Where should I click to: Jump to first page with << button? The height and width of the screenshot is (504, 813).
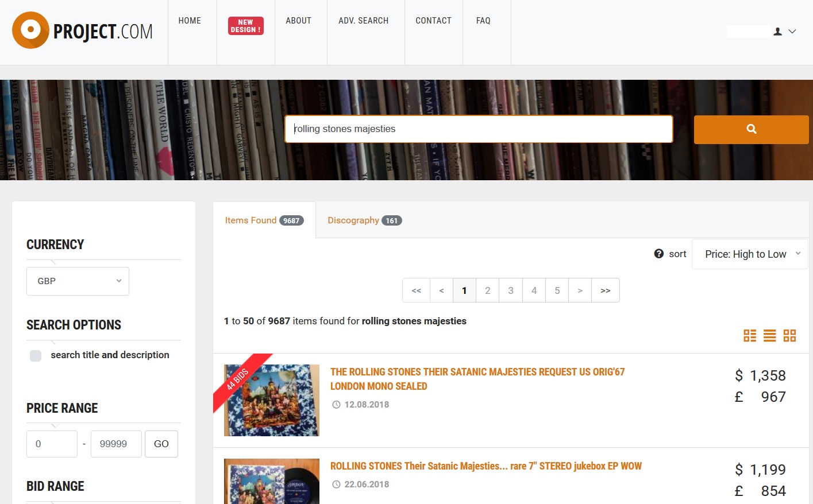point(417,290)
